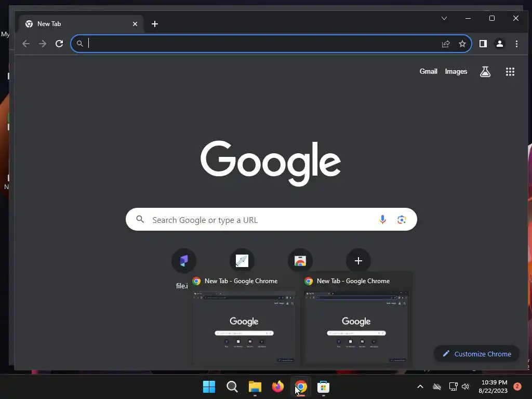Reload the current page
This screenshot has width=532, height=399.
(59, 44)
